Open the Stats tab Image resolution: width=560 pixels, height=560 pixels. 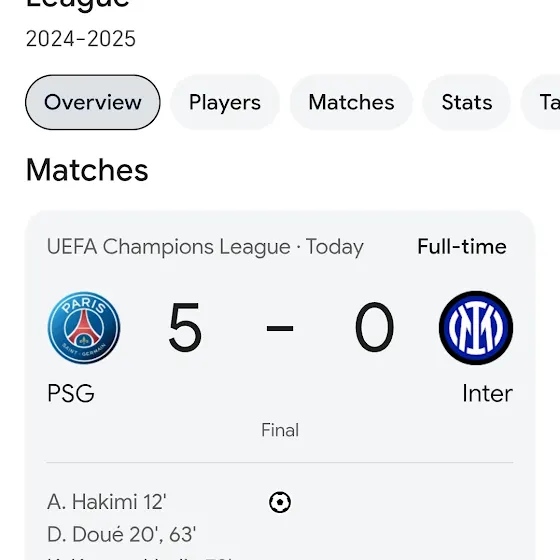[x=467, y=102]
